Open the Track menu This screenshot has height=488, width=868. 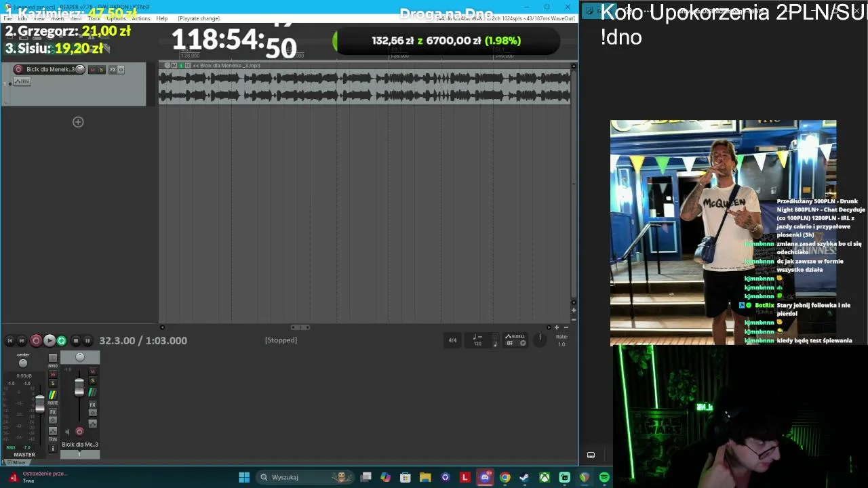pyautogui.click(x=94, y=18)
